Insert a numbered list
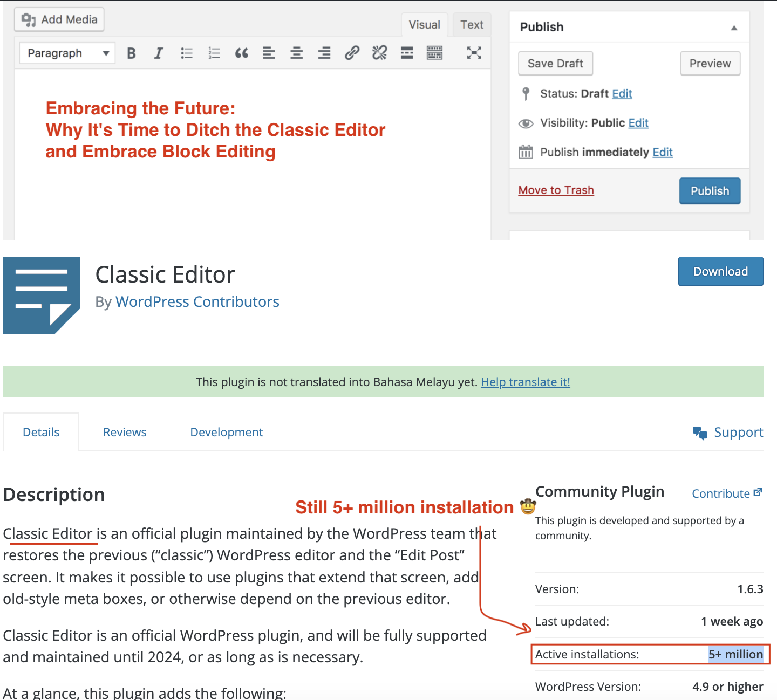 coord(214,53)
